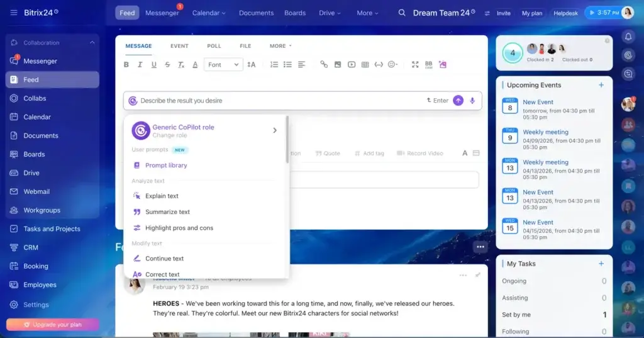
Task: Choose Summarize text option
Action: (x=167, y=211)
